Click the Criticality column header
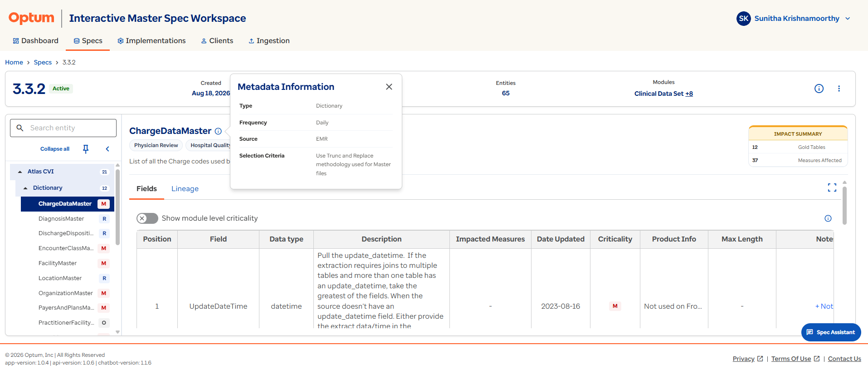 pos(615,239)
